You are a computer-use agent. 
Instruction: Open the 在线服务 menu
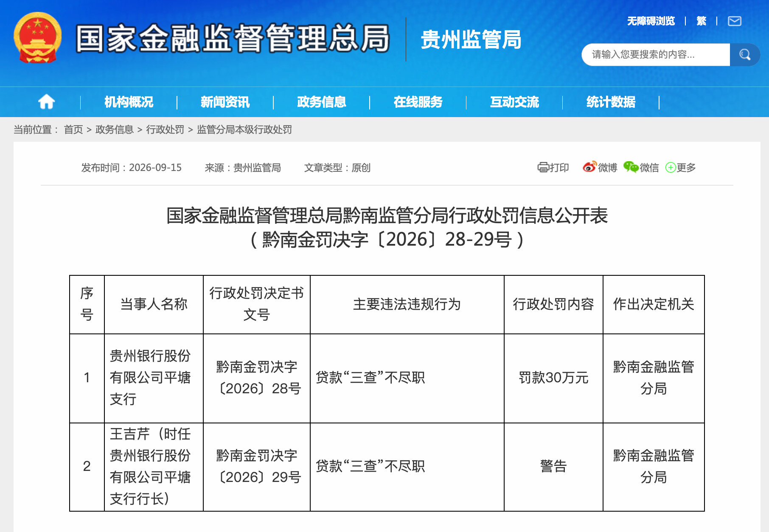click(x=418, y=102)
